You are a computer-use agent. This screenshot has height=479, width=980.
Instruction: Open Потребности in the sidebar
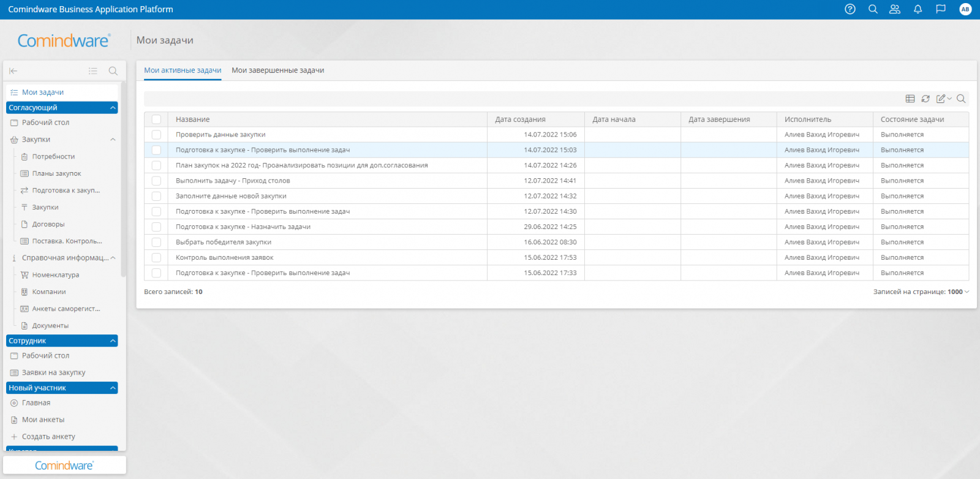click(53, 157)
